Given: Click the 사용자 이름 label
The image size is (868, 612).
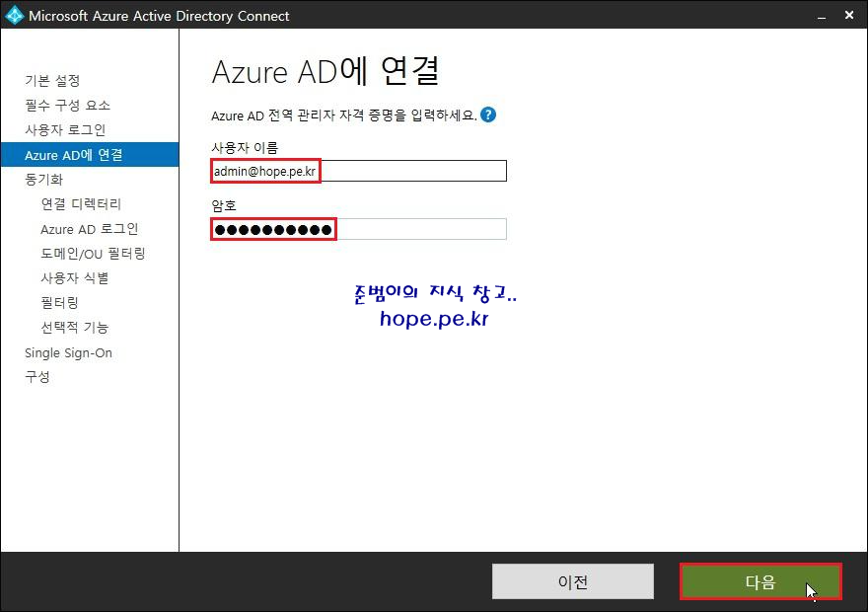Looking at the screenshot, I should [x=245, y=148].
